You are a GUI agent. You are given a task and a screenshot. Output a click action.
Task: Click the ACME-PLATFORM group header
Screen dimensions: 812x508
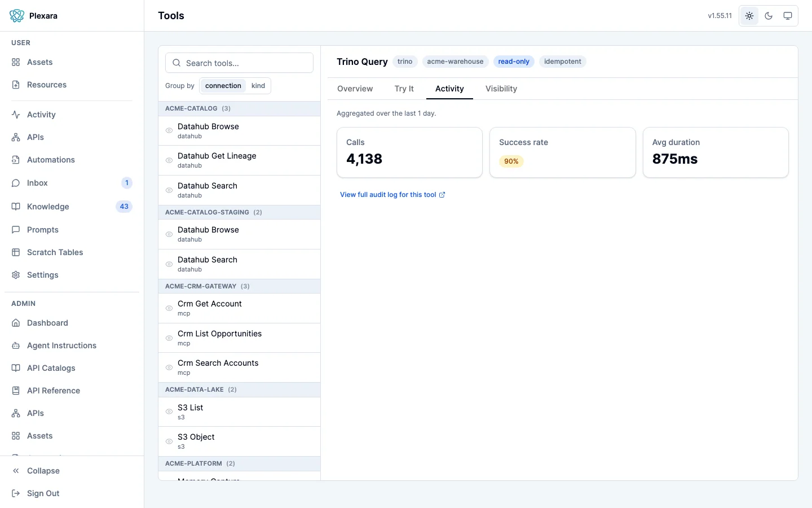click(239, 463)
